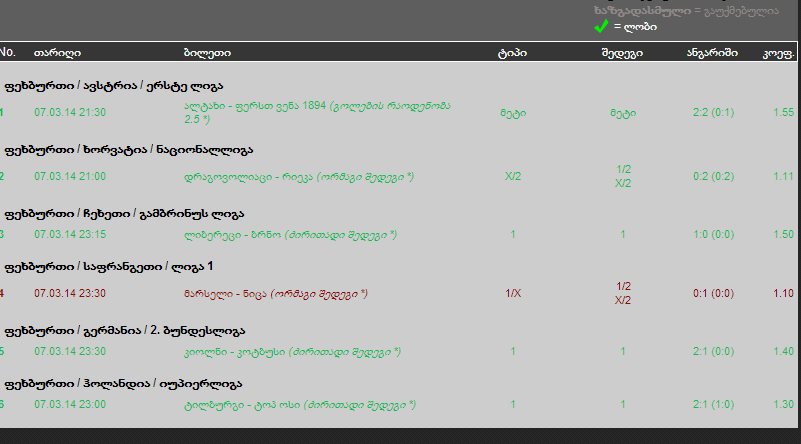Click score '0:2 (0:2)'
The image size is (801, 444).
click(x=713, y=176)
